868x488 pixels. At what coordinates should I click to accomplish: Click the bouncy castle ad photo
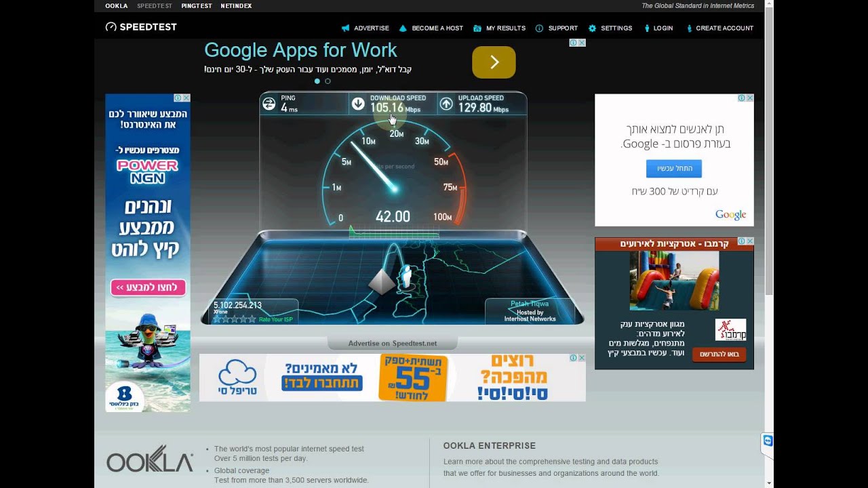[x=674, y=280]
